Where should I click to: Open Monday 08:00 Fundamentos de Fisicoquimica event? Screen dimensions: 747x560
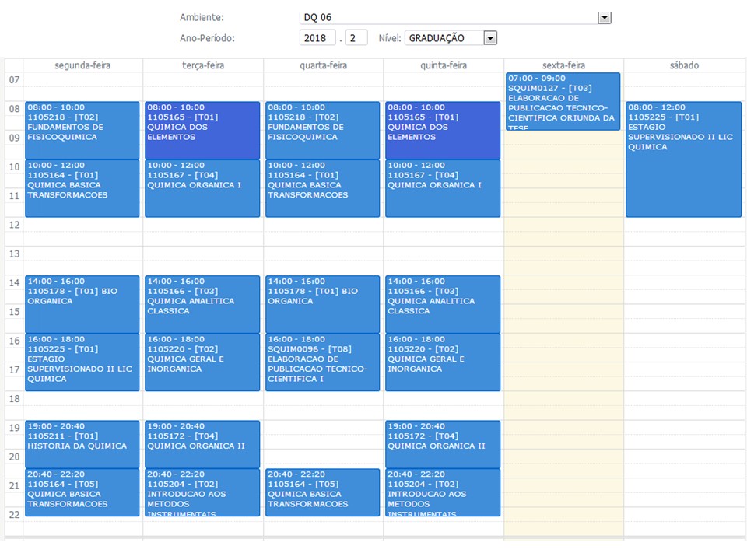click(x=82, y=130)
